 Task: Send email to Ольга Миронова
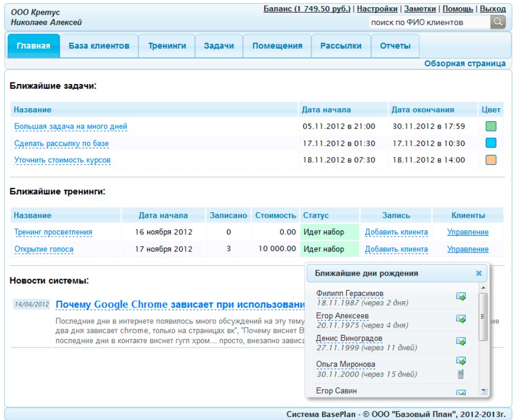(461, 361)
